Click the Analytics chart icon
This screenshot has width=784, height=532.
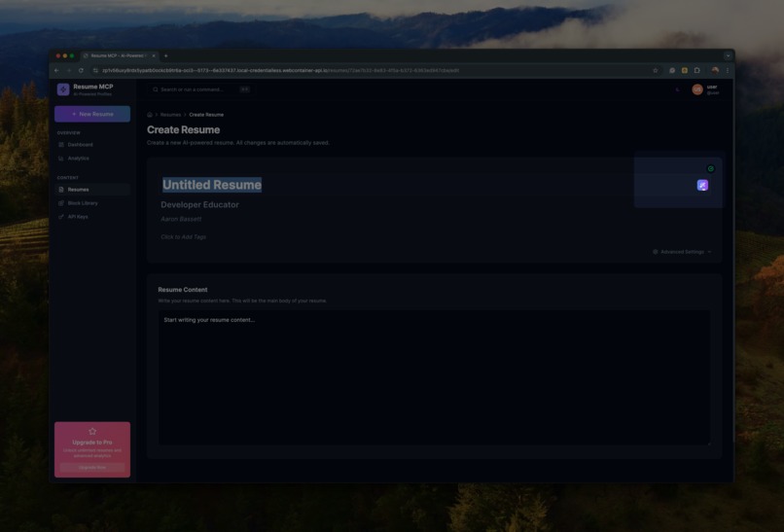coord(61,158)
